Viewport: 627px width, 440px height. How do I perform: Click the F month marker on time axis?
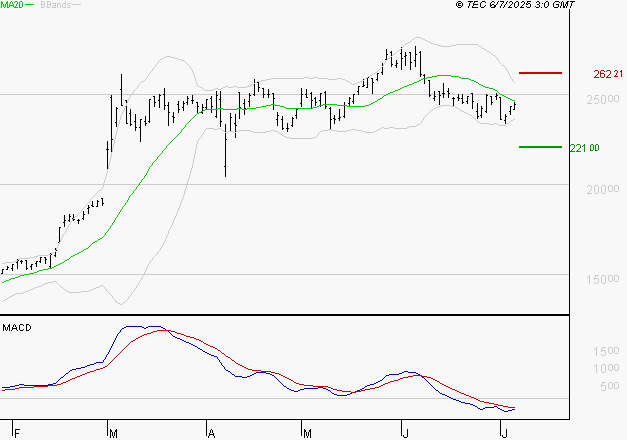tap(17, 433)
